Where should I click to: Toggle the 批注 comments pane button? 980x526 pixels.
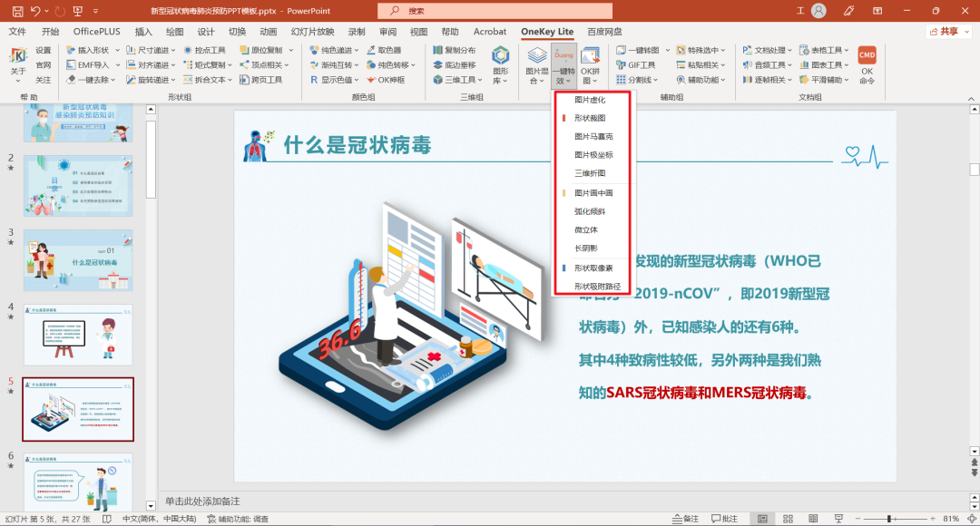pyautogui.click(x=724, y=519)
